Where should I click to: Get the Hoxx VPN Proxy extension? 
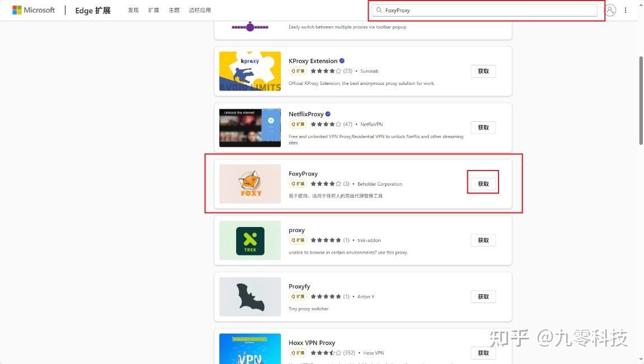pyautogui.click(x=483, y=353)
